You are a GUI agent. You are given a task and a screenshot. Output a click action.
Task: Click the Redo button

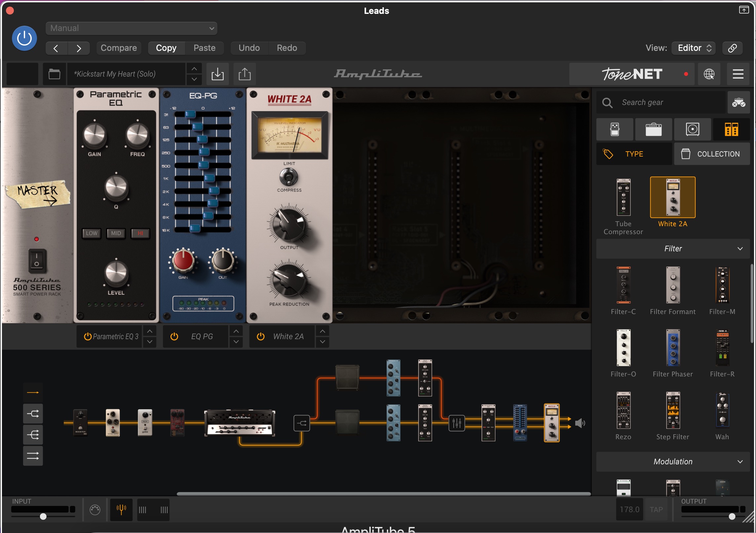pyautogui.click(x=287, y=48)
